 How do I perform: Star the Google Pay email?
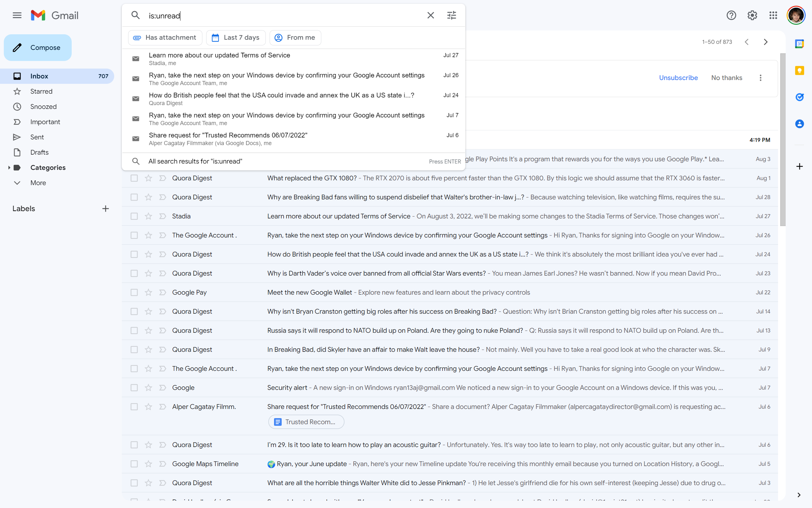point(148,293)
